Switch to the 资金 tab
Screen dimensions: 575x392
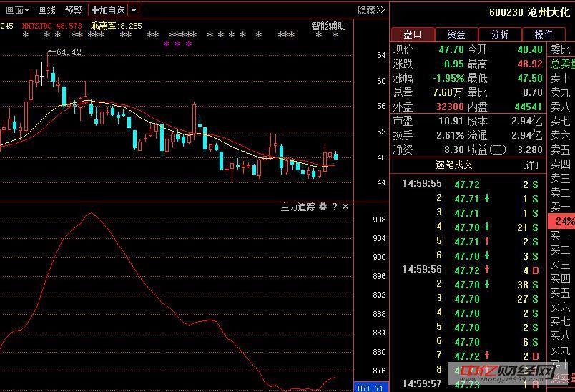pos(456,34)
